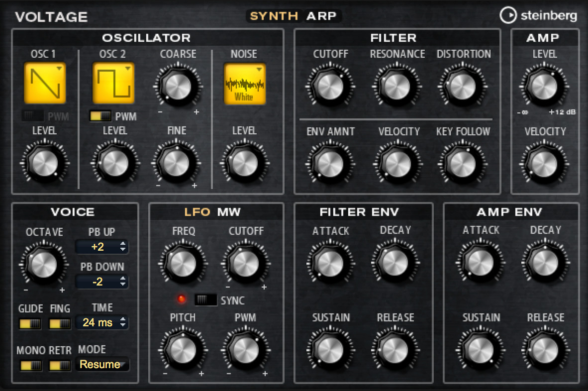Click the filter Cutoff knob
Screen dimensions: 588x391
pyautogui.click(x=330, y=86)
